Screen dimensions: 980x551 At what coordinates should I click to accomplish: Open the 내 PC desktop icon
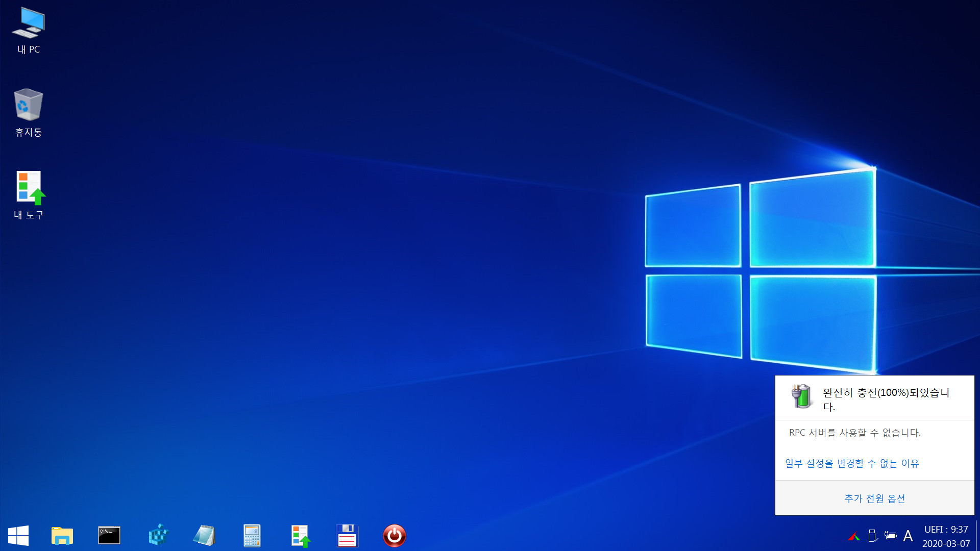point(29,31)
